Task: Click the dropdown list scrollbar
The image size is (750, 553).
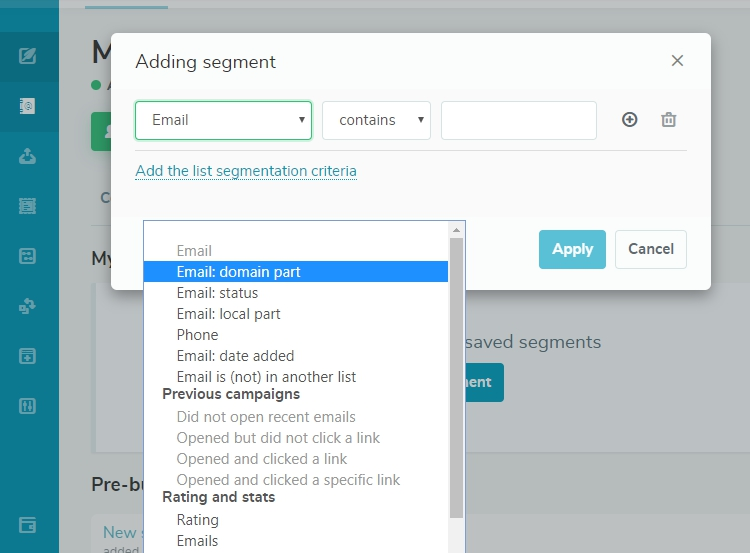Action: [x=457, y=380]
